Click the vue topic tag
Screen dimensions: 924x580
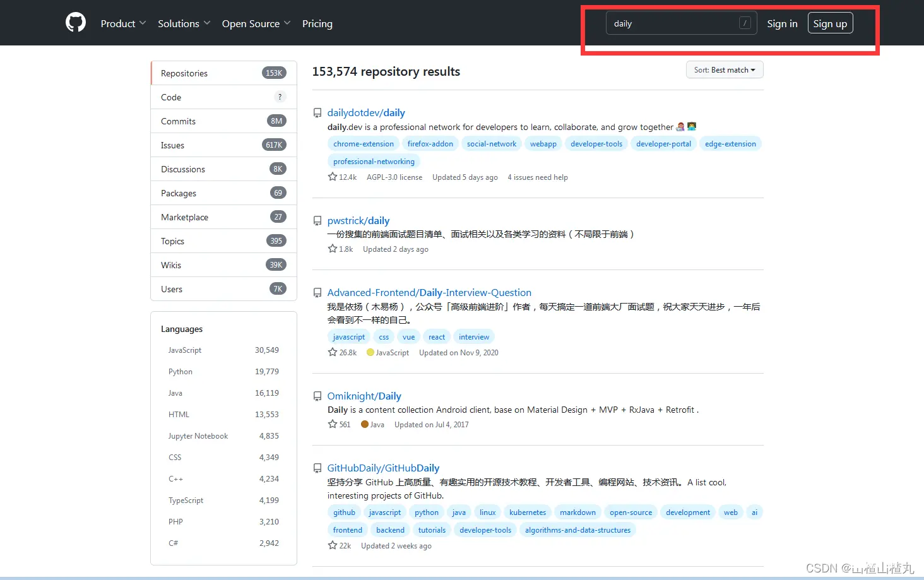(409, 337)
